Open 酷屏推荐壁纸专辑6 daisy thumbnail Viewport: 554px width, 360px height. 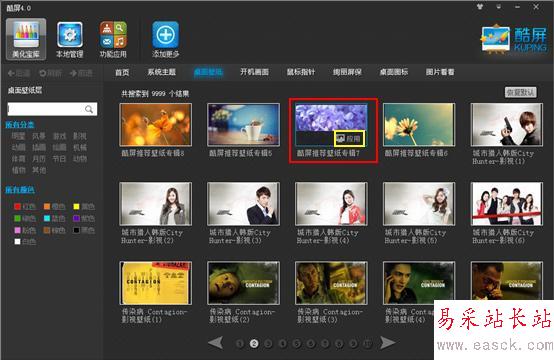coord(419,124)
